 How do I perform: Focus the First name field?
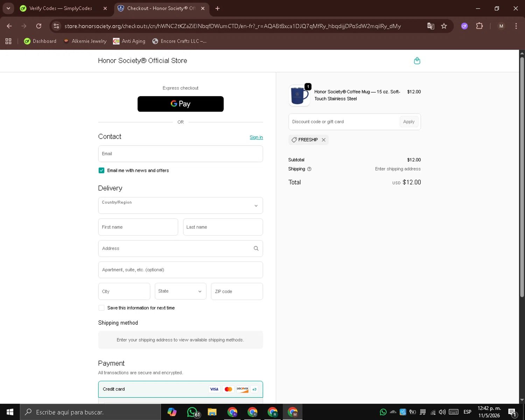tap(138, 227)
